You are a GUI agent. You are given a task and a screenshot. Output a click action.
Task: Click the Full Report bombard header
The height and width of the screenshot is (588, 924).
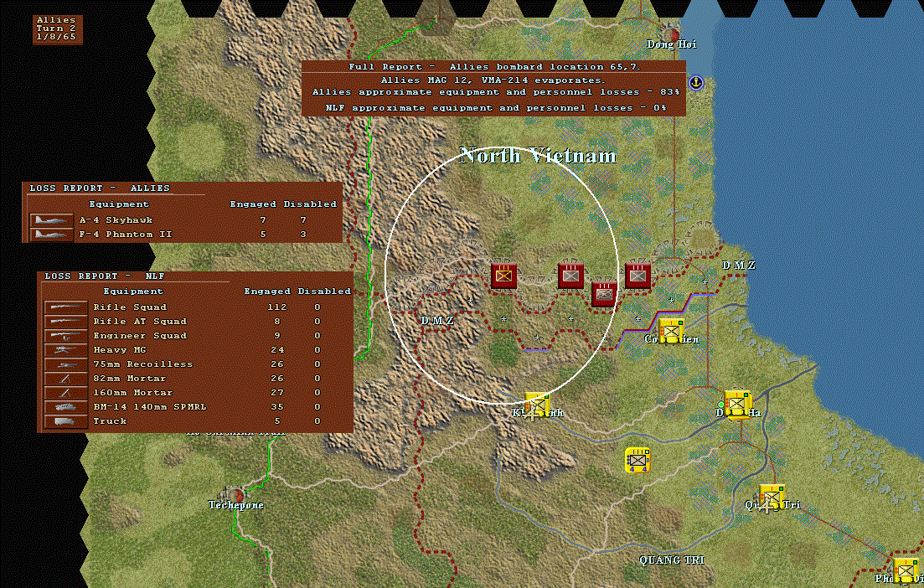click(493, 66)
